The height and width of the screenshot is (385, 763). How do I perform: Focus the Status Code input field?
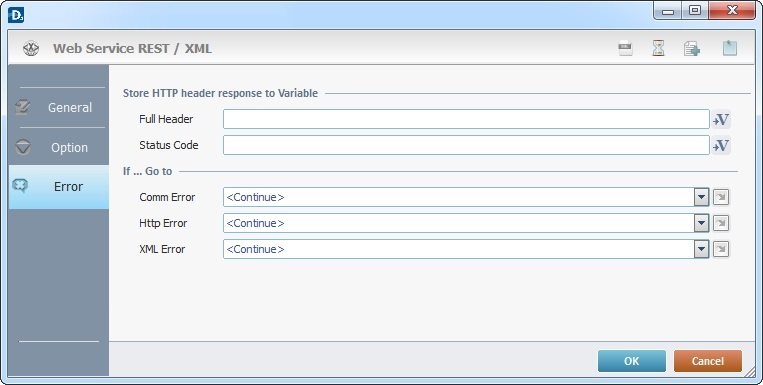[x=466, y=145]
